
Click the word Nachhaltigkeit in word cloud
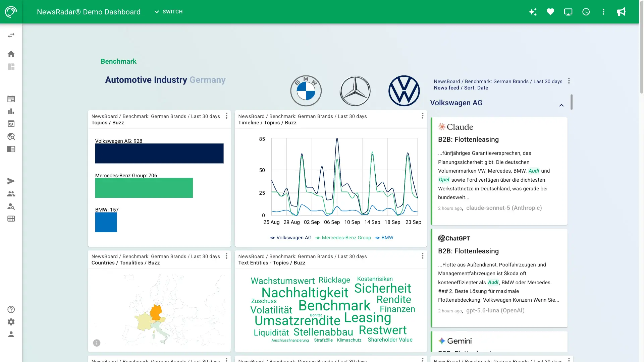305,293
